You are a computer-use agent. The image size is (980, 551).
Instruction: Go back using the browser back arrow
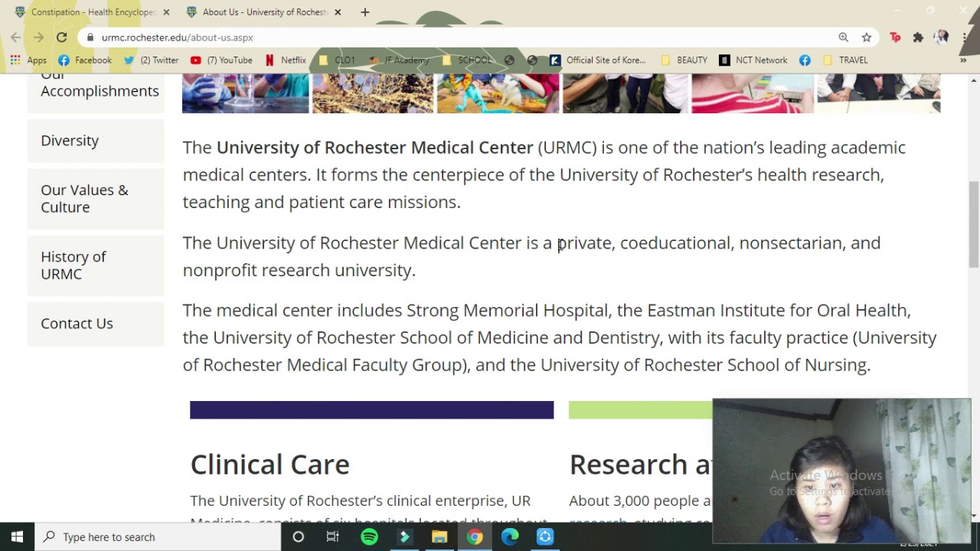[16, 37]
